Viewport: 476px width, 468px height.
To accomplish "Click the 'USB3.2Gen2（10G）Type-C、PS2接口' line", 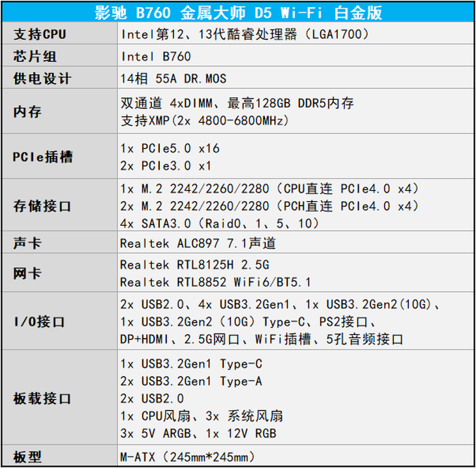I will point(248,322).
